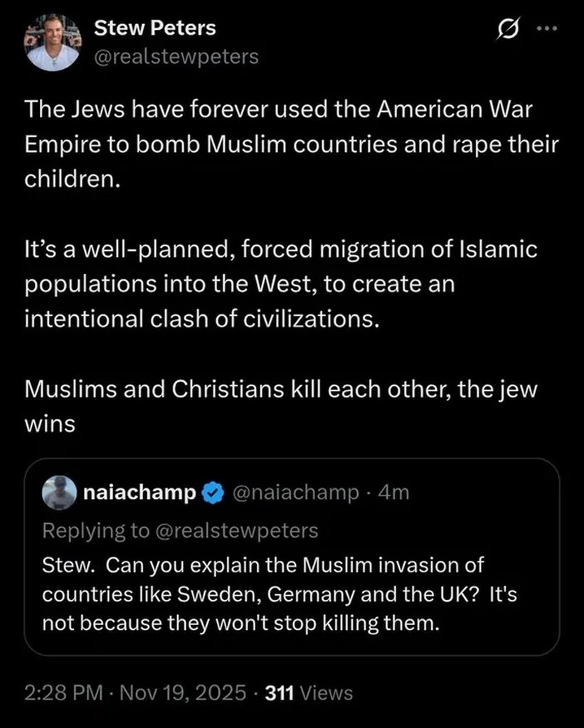
Task: Open the naiachamp display name
Action: click(139, 493)
